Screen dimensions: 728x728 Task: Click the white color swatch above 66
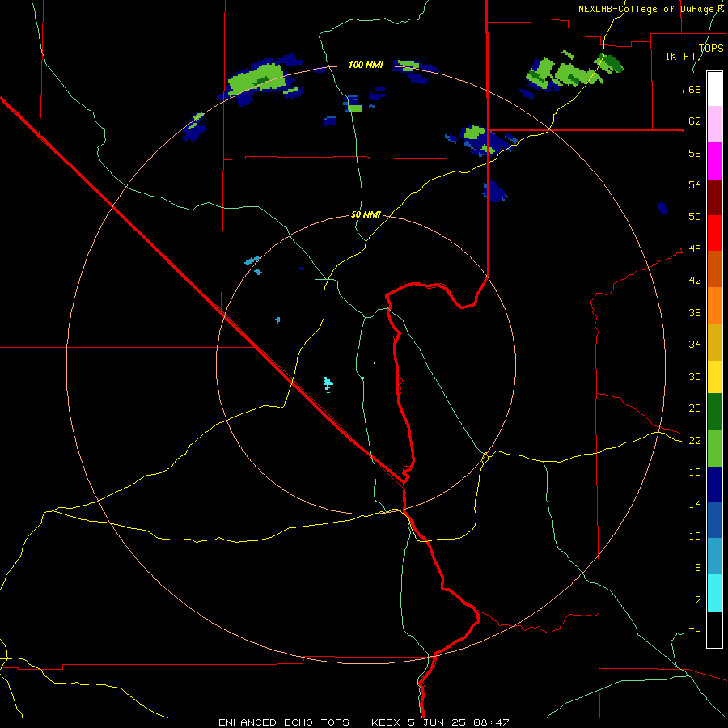(x=714, y=89)
